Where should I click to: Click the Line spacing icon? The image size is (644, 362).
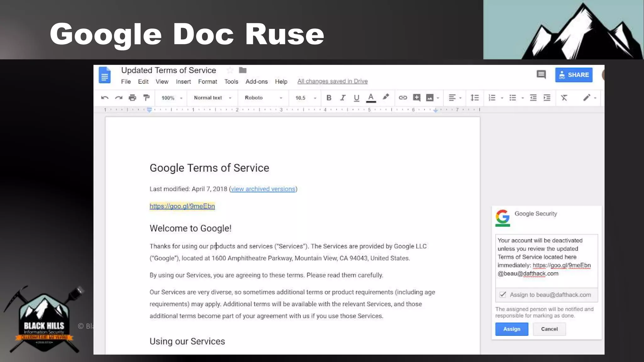[x=475, y=98]
